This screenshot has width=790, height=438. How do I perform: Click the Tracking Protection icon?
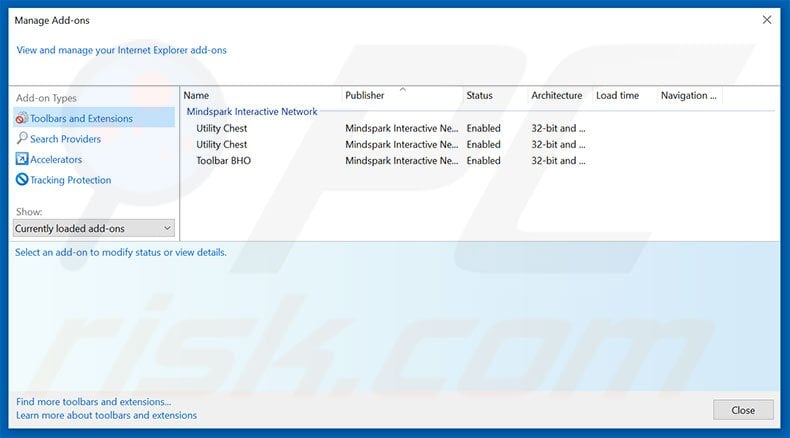[22, 180]
